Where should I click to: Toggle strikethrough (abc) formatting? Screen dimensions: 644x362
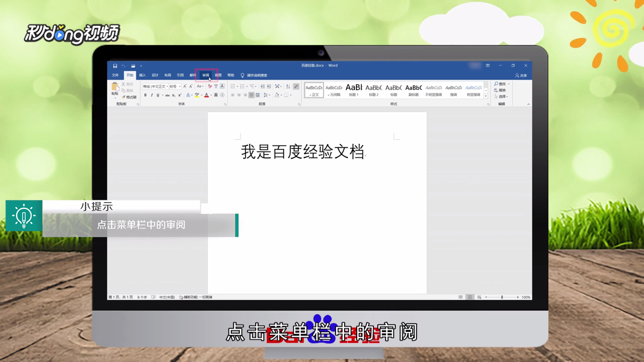(x=168, y=95)
